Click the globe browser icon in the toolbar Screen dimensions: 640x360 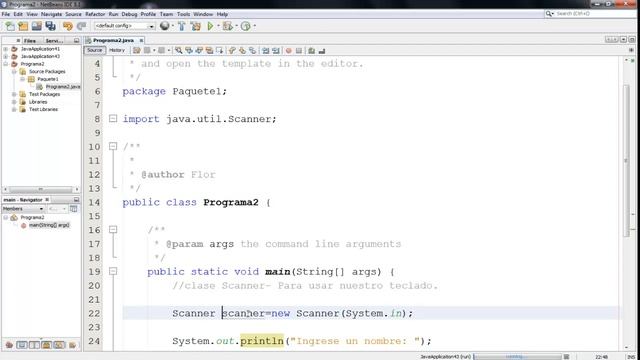(164, 26)
